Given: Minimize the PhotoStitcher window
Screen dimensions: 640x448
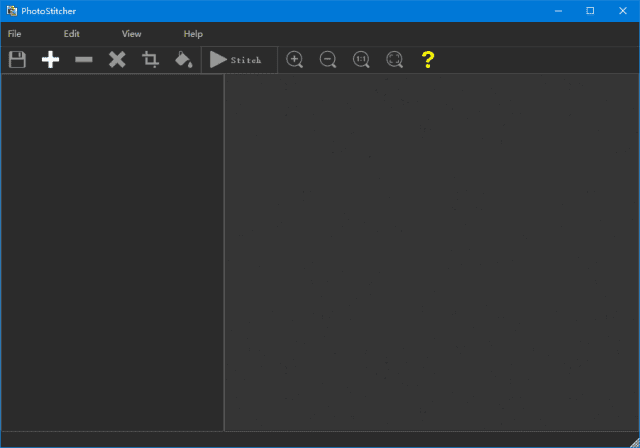Looking at the screenshot, I should [x=558, y=11].
